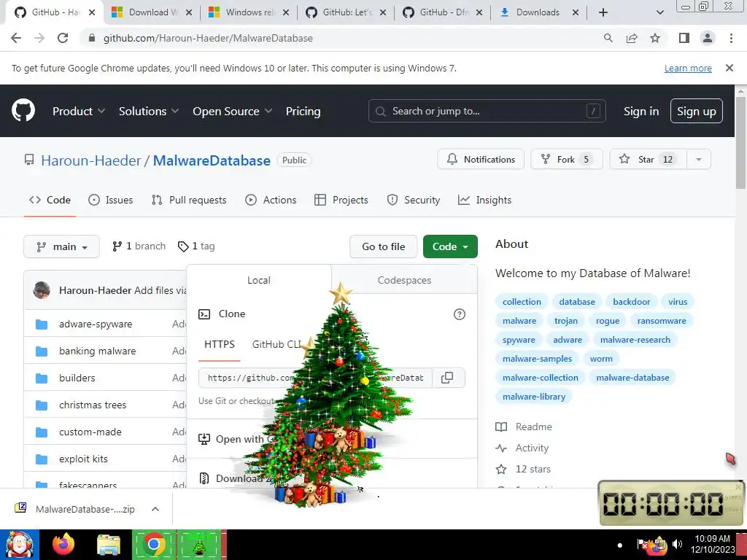Viewport: 747px width, 560px height.
Task: Select the Local tab
Action: (x=259, y=280)
